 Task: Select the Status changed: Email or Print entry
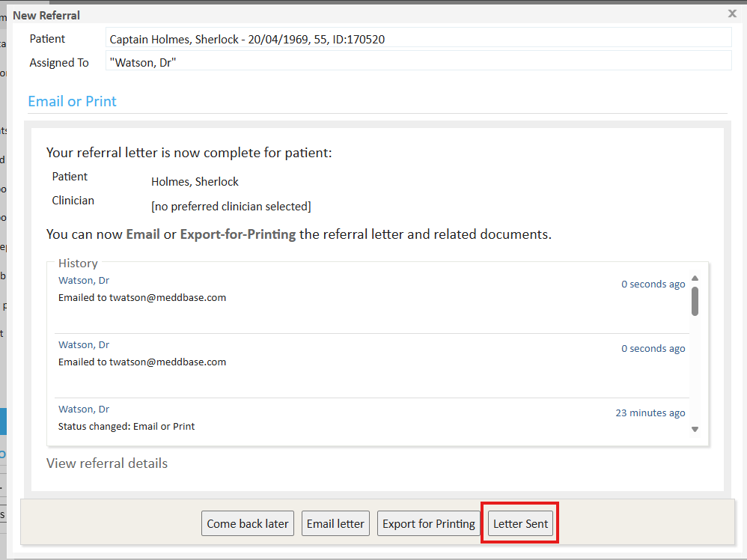[126, 427]
